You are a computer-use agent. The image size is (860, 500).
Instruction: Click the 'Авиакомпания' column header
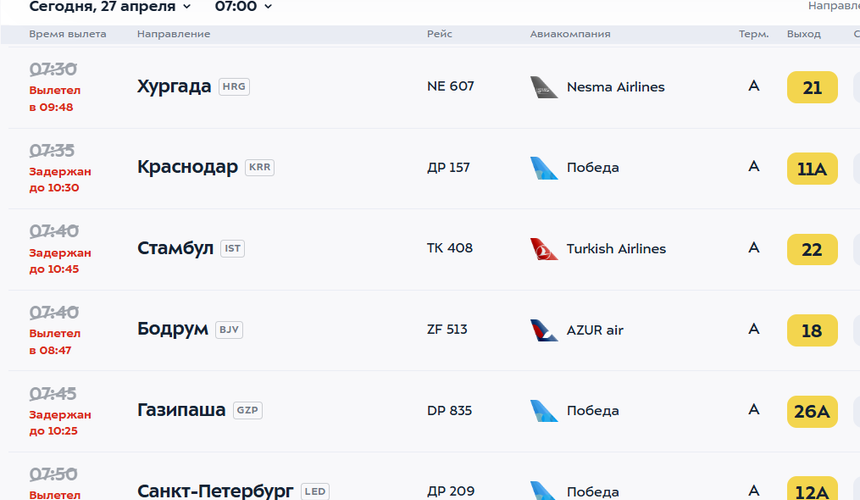570,34
